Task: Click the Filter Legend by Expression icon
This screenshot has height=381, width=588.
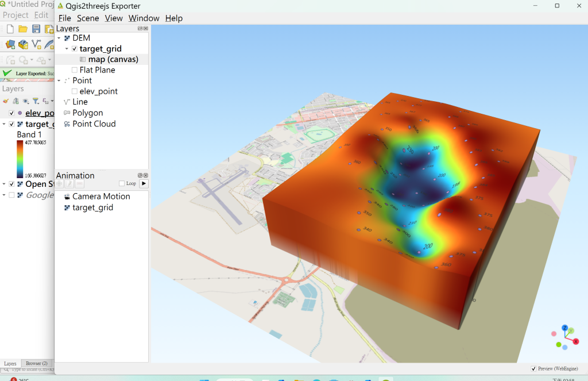Action: (x=45, y=101)
